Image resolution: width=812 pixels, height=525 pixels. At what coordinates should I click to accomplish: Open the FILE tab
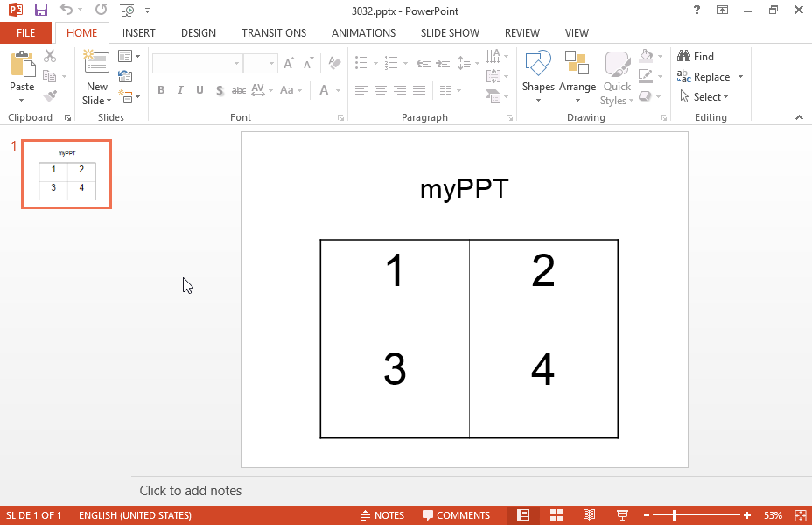25,33
